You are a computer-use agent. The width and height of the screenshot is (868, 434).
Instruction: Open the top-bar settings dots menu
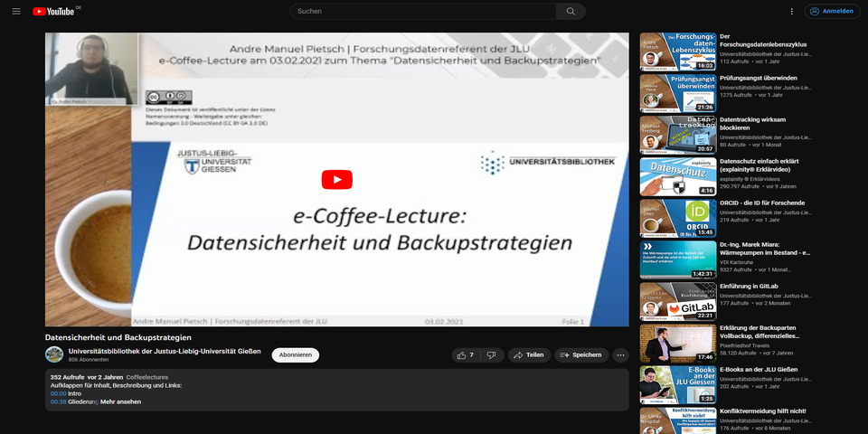tap(792, 11)
